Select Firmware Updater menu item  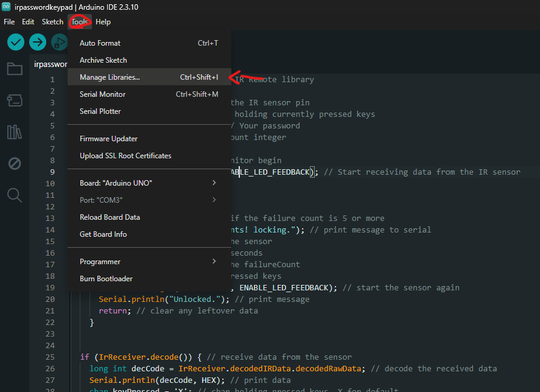pos(149,139)
